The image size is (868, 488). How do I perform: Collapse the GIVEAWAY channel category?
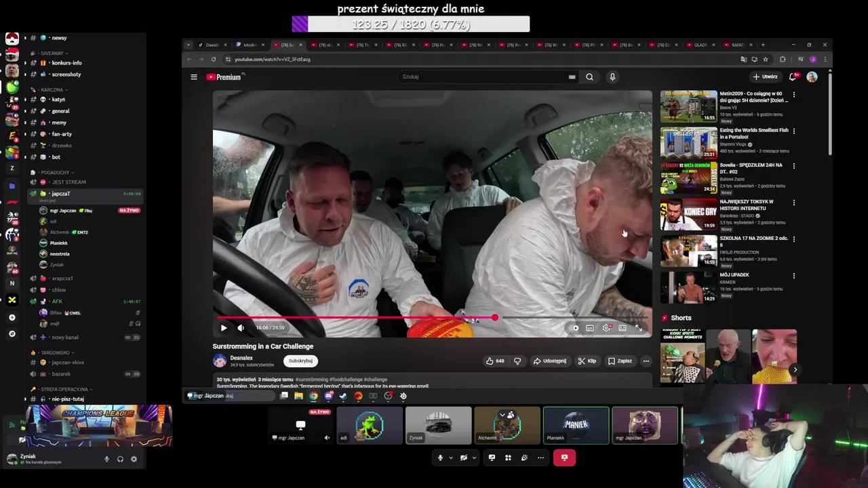point(52,53)
